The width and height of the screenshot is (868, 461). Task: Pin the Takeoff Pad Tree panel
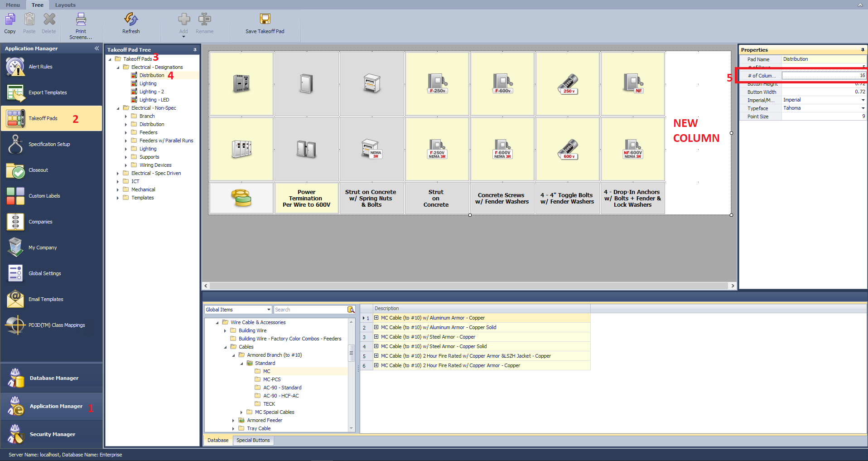[194, 49]
